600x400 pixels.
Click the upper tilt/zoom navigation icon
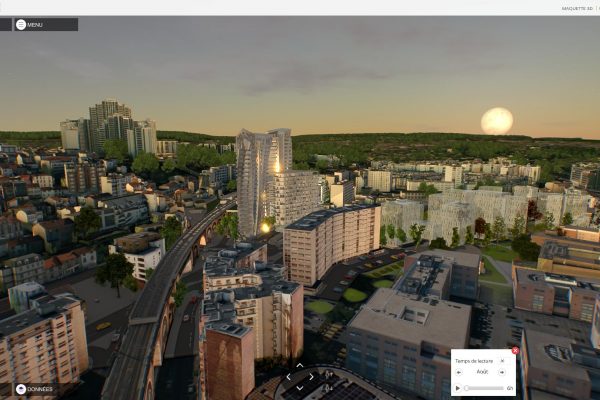click(329, 375)
